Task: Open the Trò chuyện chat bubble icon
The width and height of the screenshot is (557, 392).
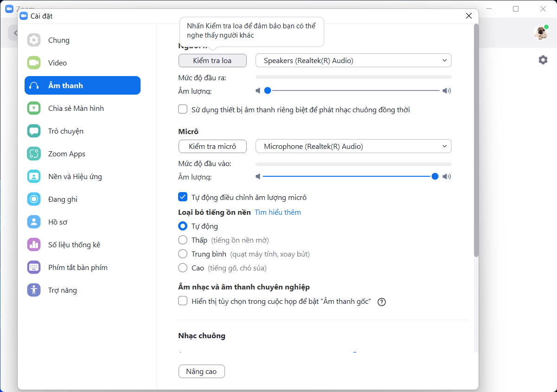Action: coord(34,131)
